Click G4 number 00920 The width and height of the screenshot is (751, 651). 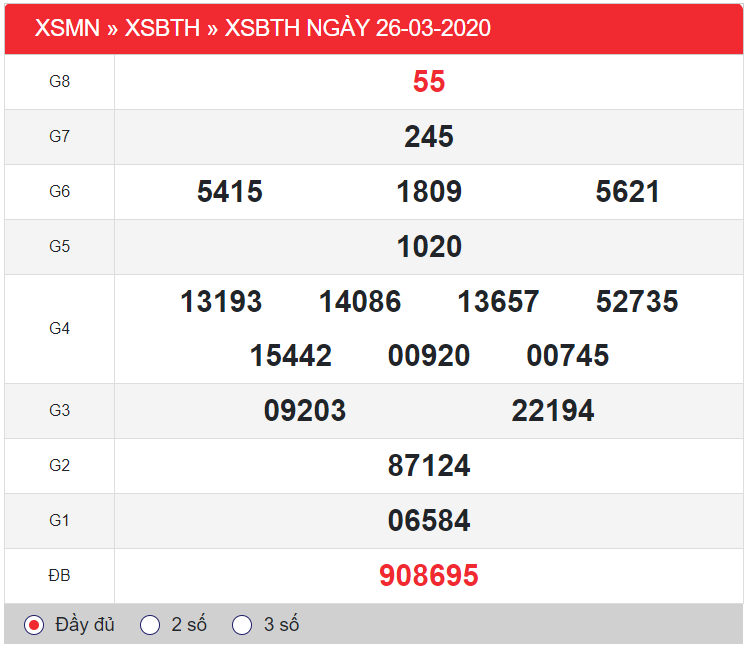[x=429, y=356]
